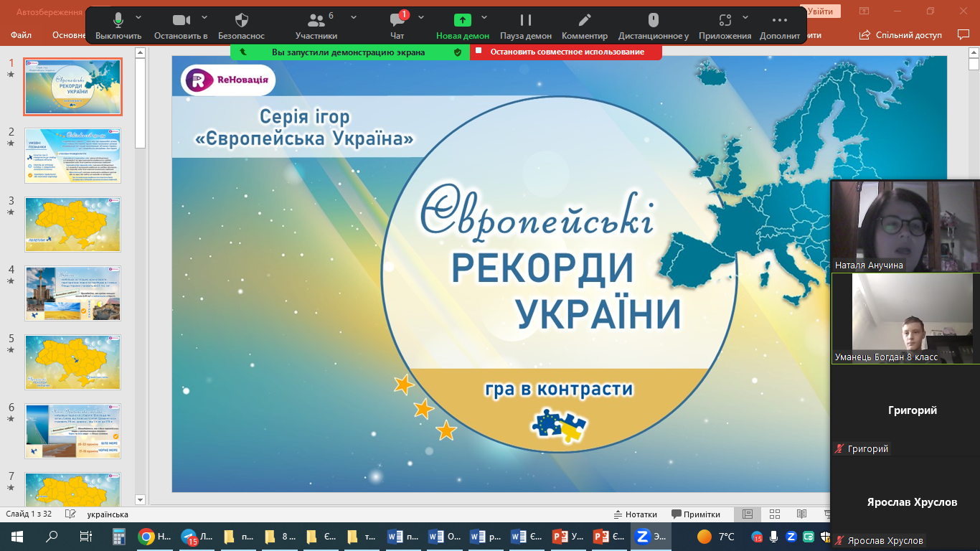Change the language 'українська' in status bar
Viewport: 980px width, 551px height.
pos(108,514)
